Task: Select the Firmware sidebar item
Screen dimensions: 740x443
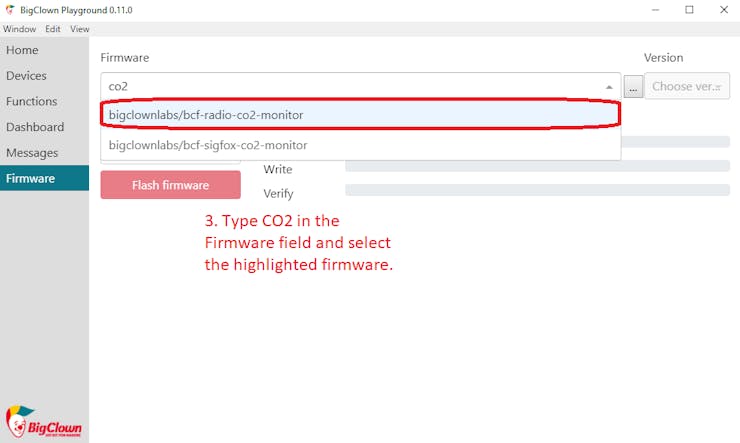Action: tap(44, 178)
